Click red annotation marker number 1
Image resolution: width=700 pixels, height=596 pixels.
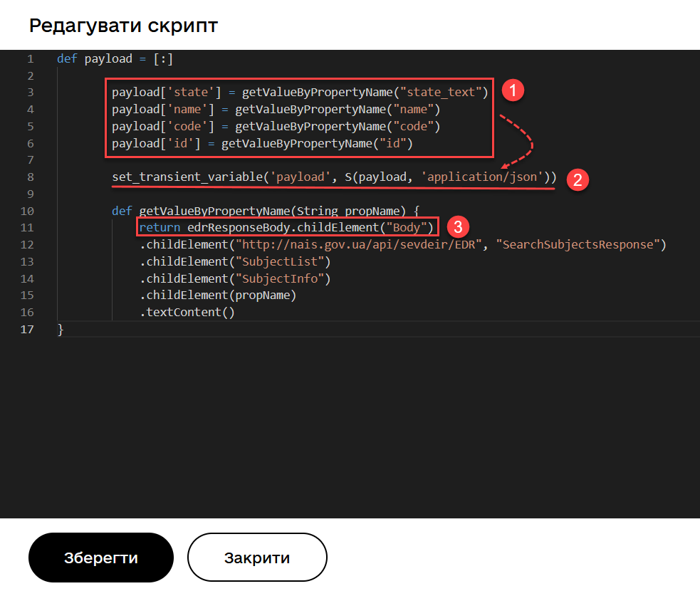click(x=513, y=90)
